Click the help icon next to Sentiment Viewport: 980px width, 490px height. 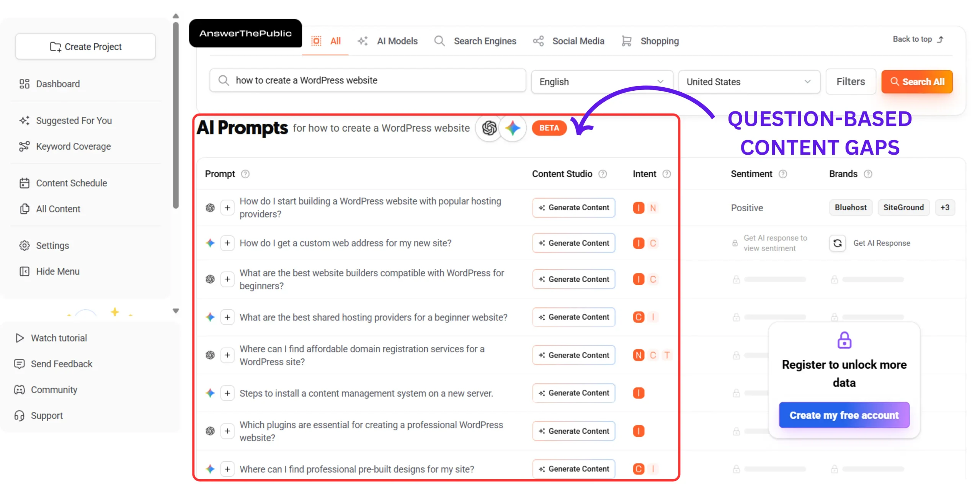coord(783,174)
